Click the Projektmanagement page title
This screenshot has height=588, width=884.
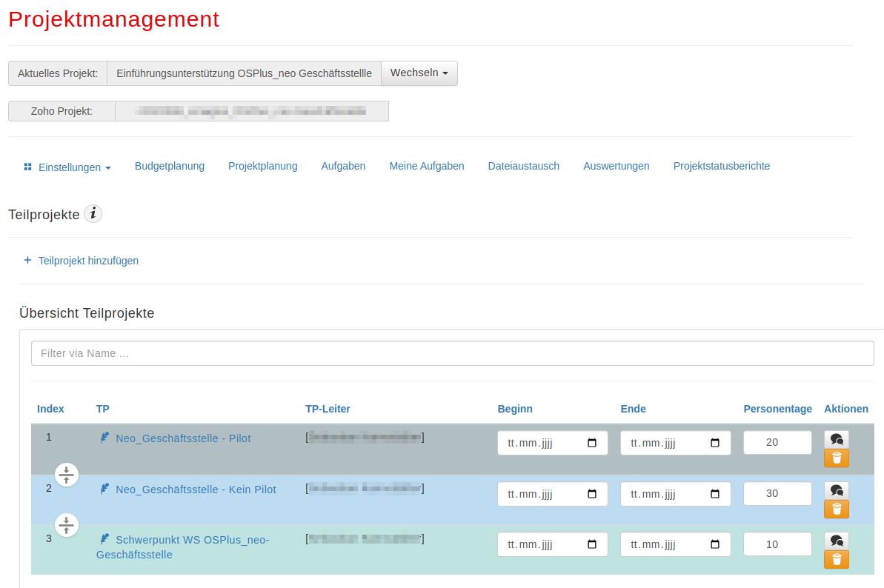point(114,19)
